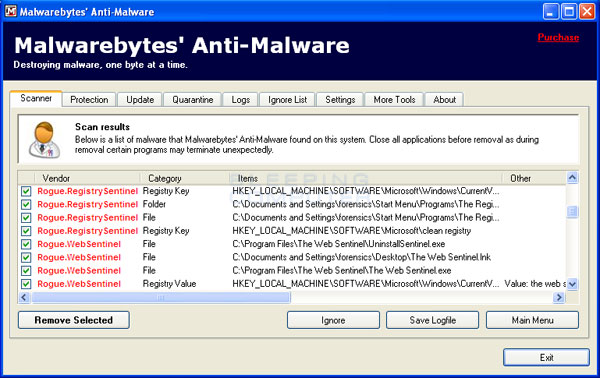Open the Protection tab

[x=89, y=99]
